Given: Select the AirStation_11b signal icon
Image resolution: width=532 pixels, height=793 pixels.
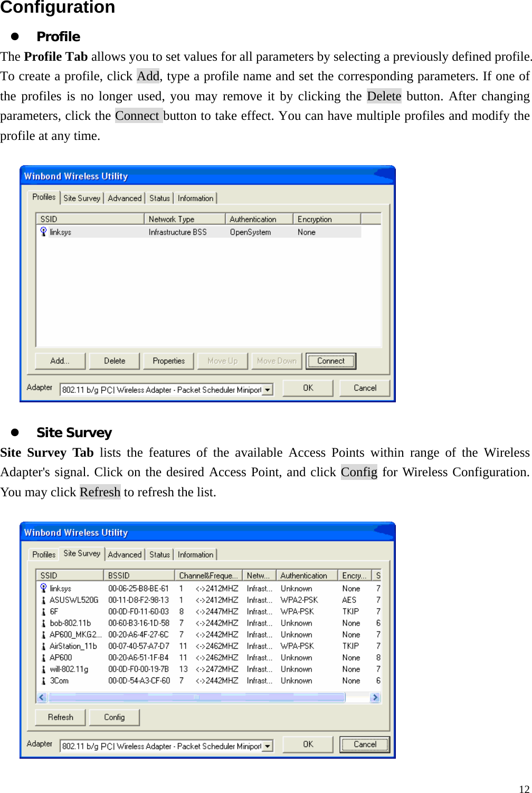Looking at the screenshot, I should click(x=43, y=646).
